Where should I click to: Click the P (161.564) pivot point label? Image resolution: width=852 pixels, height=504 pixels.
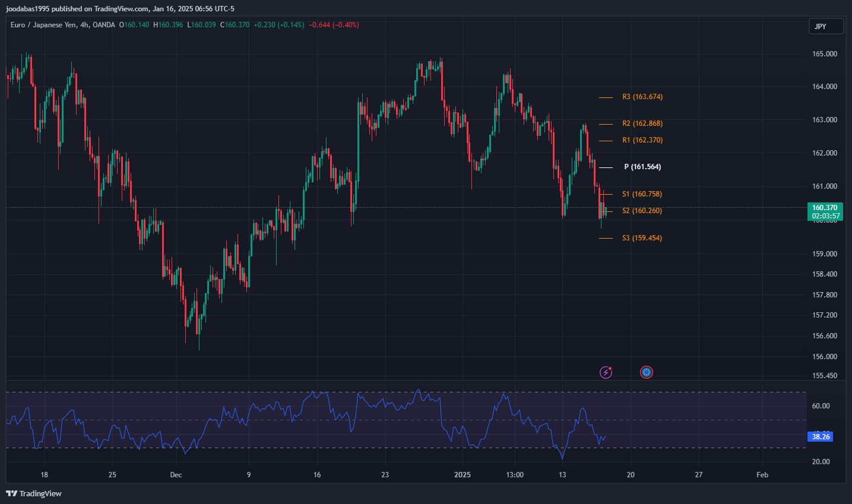tap(642, 167)
